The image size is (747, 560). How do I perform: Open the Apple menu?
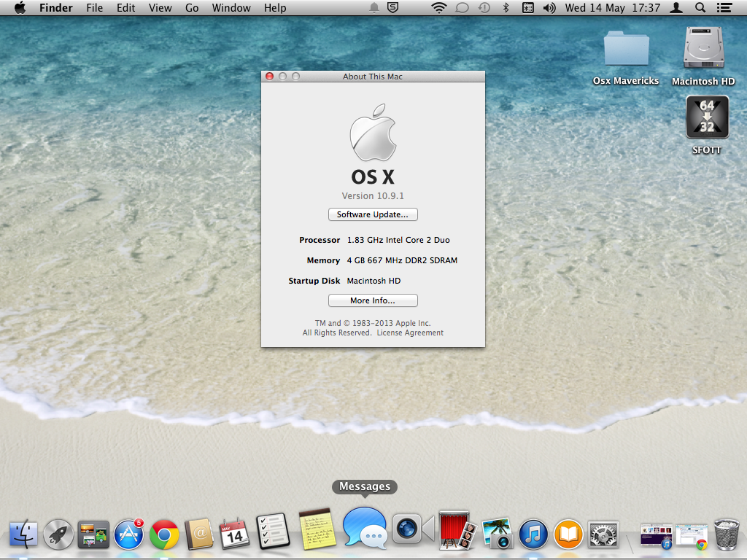[20, 7]
